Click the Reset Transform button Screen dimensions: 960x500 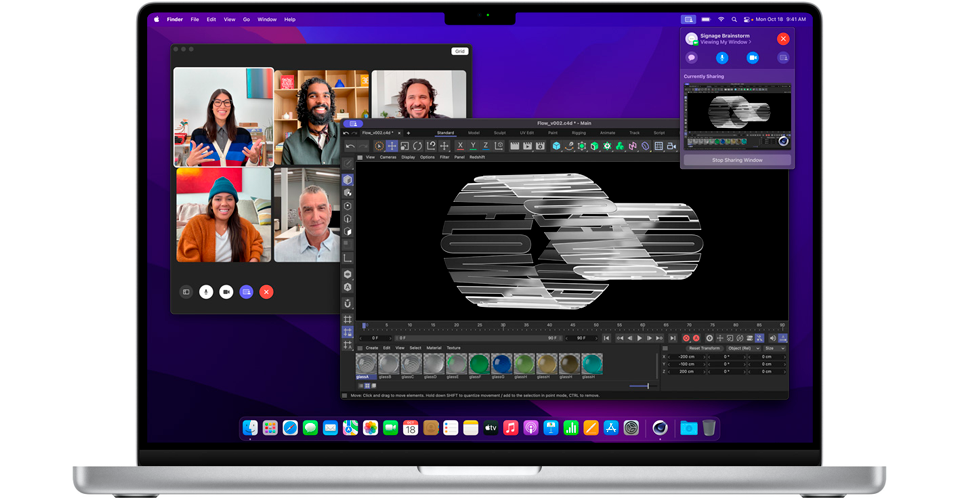[x=704, y=348]
